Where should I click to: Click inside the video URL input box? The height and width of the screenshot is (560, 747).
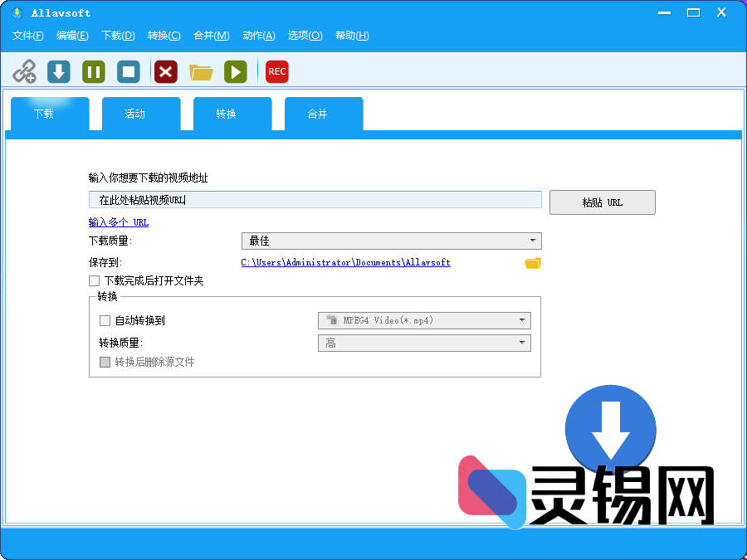point(315,199)
